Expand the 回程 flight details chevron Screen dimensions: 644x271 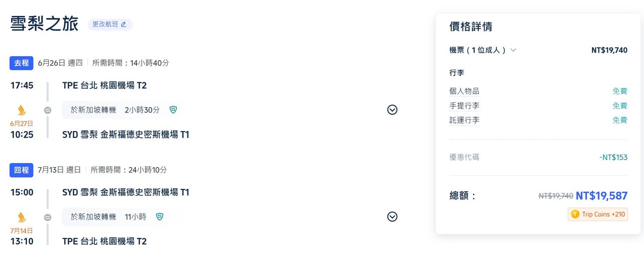(x=392, y=217)
